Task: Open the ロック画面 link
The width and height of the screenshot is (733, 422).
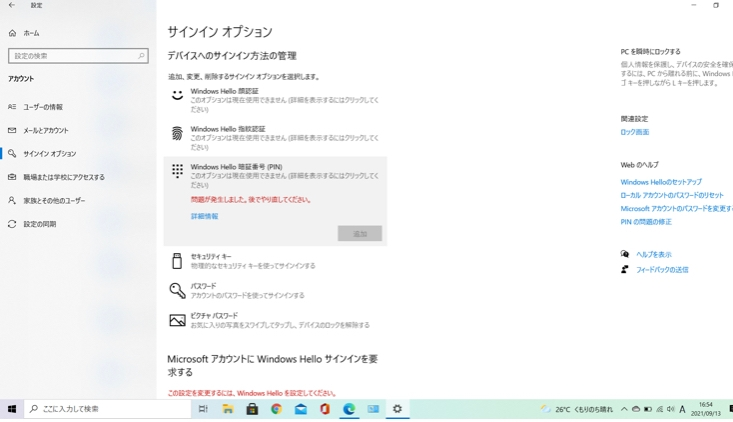Action: click(x=634, y=132)
